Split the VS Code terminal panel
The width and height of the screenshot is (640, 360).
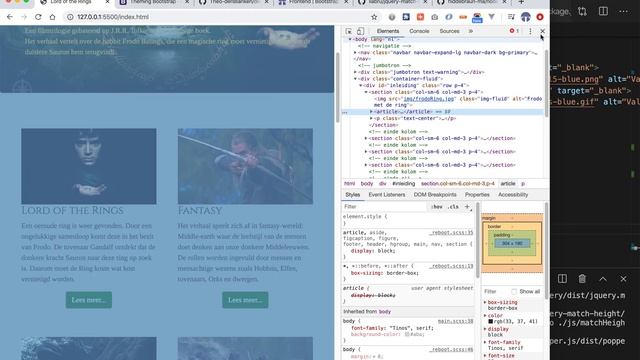[x=562, y=279]
